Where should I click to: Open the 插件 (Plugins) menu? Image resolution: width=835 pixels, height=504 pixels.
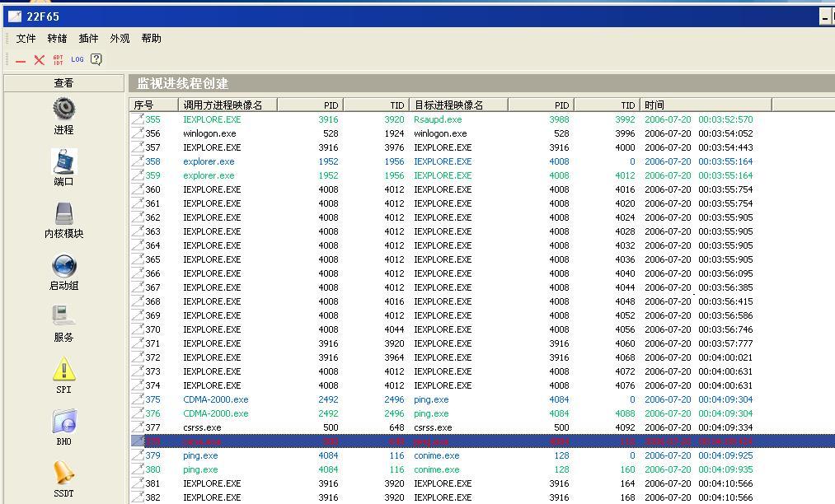(x=88, y=39)
